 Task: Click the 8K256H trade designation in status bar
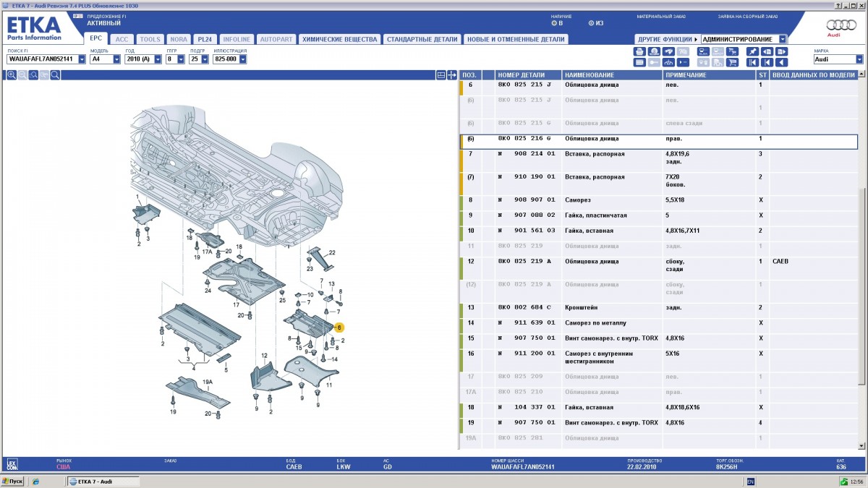727,467
